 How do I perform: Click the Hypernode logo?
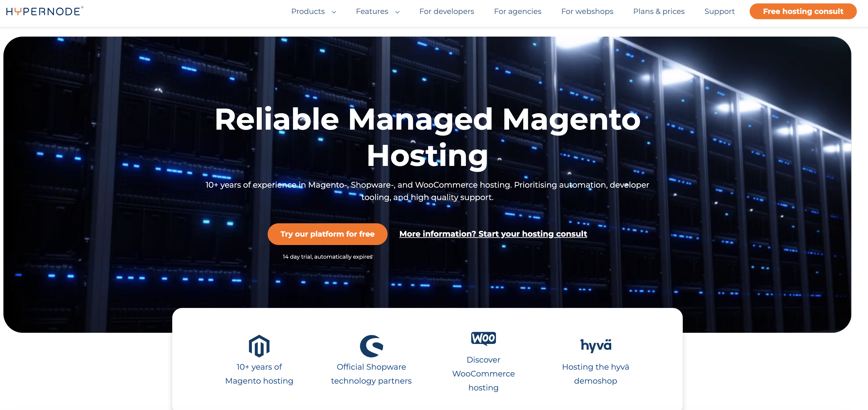pos(45,11)
